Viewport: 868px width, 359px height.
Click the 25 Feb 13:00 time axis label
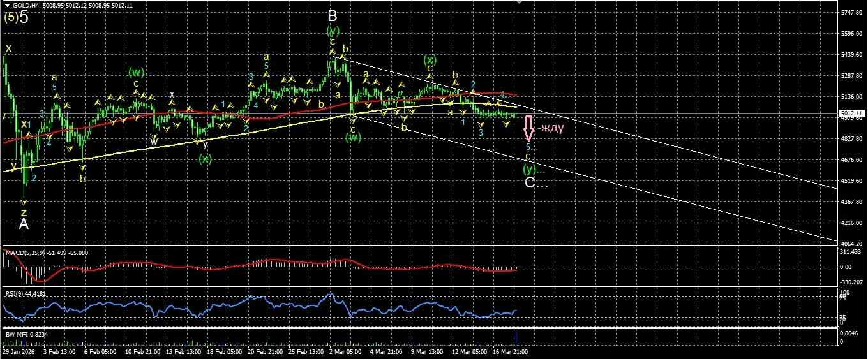pyautogui.click(x=306, y=351)
